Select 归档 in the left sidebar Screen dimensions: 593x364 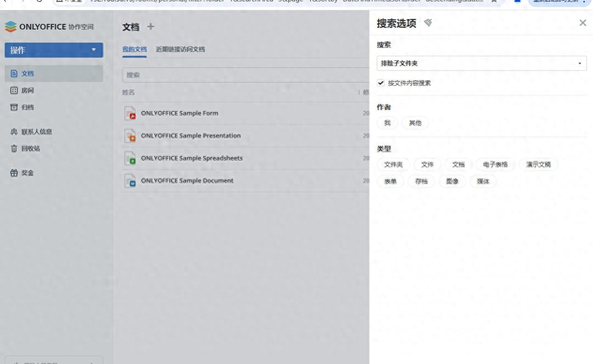pos(54,107)
